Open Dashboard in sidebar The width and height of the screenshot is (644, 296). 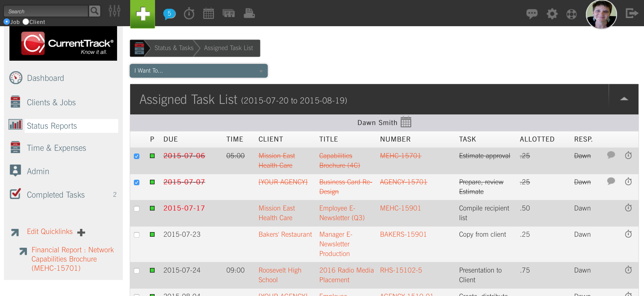[46, 78]
